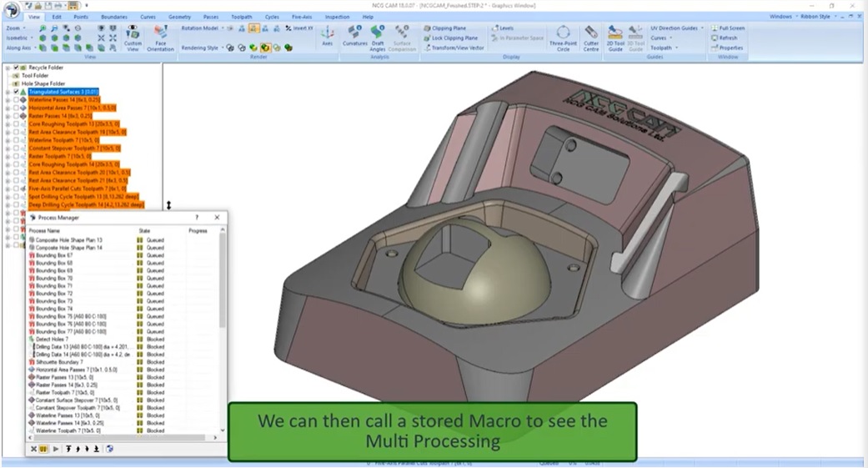Click the Invert XY rotation option

(299, 28)
